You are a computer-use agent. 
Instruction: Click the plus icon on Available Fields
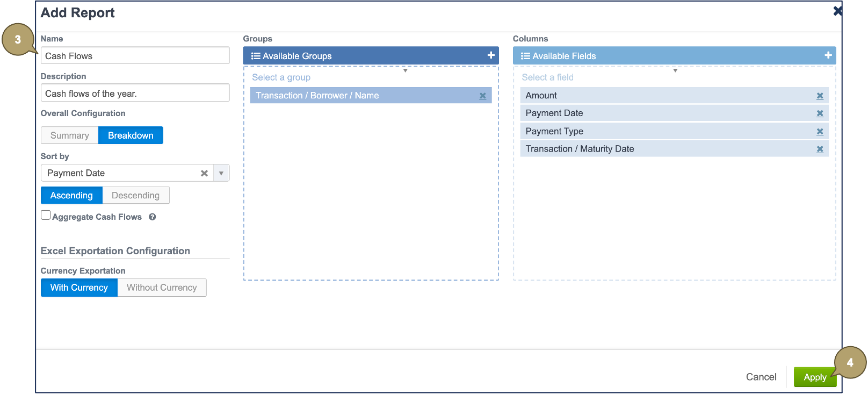coord(828,55)
